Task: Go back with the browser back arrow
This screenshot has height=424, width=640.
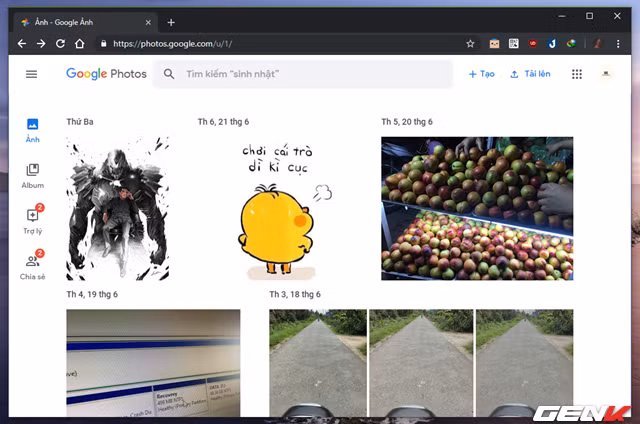Action: pos(22,44)
